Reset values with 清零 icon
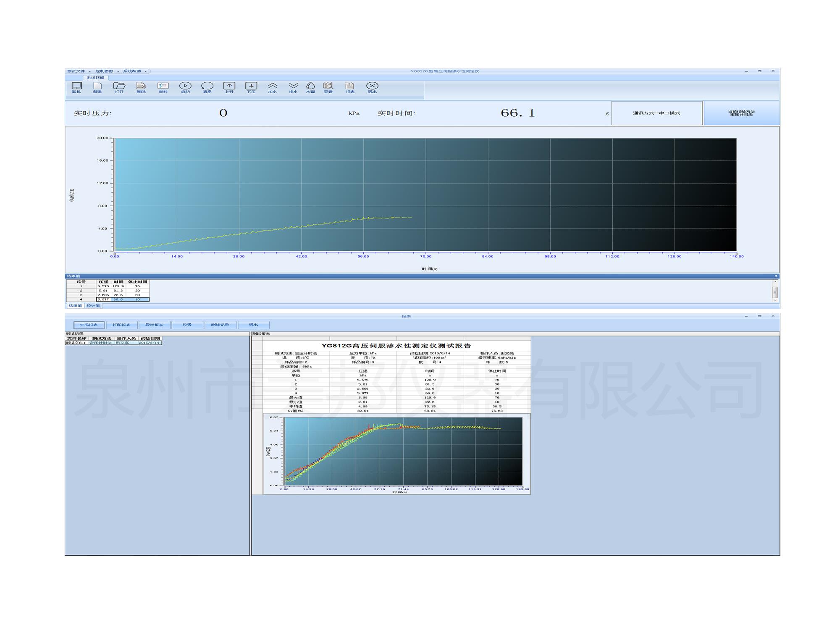Screen dimensions: 840x630 tap(207, 87)
